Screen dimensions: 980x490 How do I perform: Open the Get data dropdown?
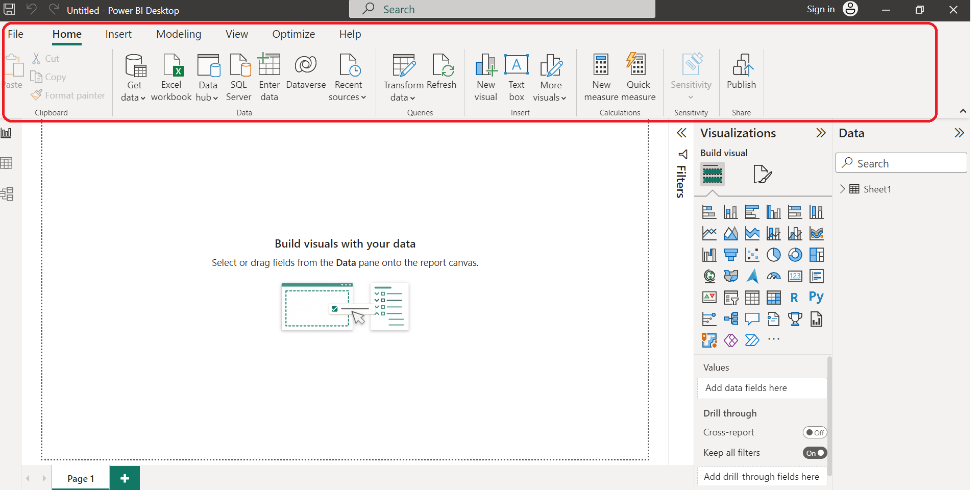135,78
